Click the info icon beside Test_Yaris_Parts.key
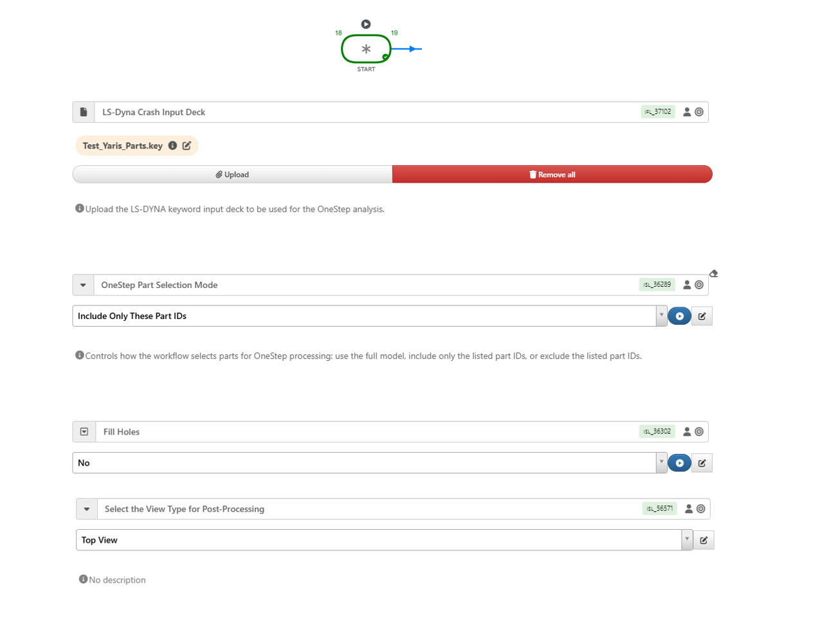840x625 pixels. pos(172,146)
